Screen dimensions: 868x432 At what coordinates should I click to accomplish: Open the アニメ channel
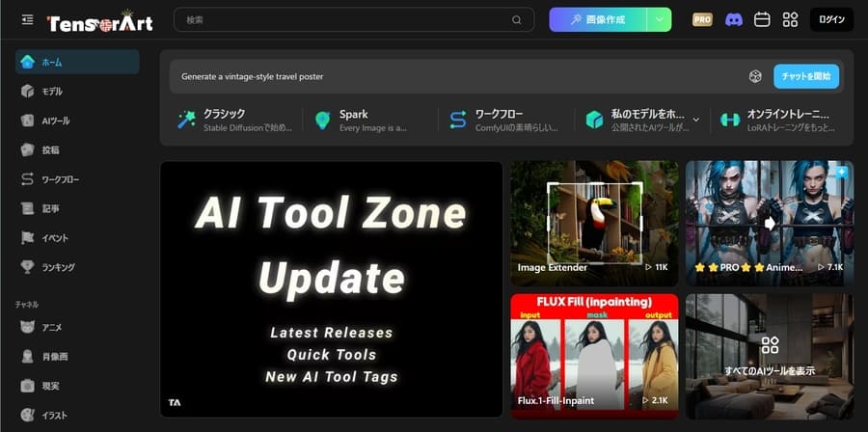tap(77, 327)
